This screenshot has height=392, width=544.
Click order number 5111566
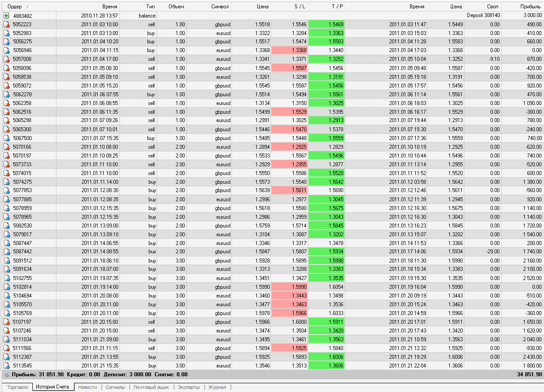22,348
